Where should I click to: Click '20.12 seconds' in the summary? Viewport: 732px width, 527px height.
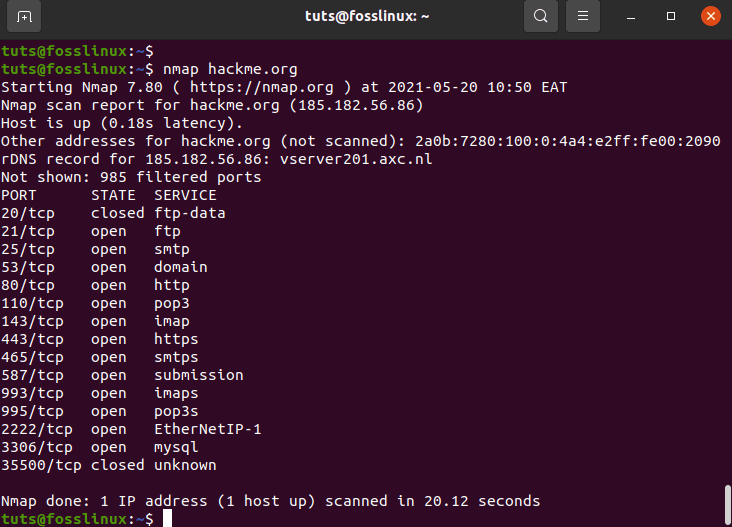click(482, 501)
